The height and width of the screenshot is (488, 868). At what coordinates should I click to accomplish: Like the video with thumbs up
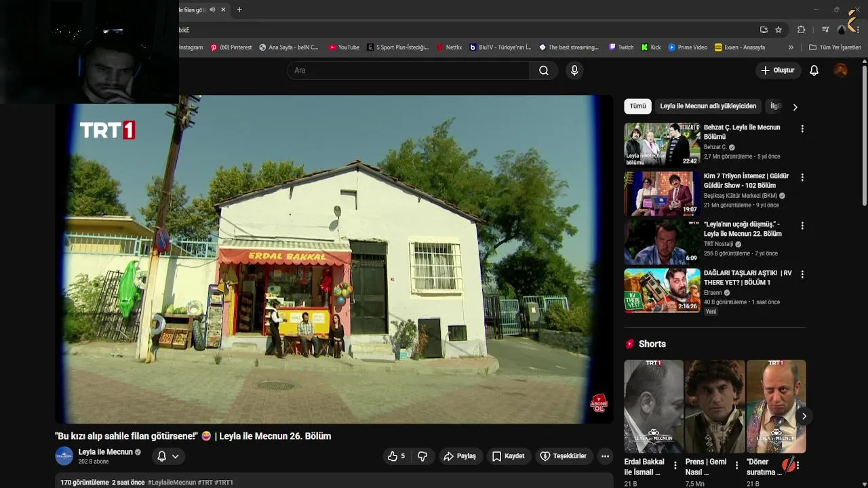pos(397,456)
